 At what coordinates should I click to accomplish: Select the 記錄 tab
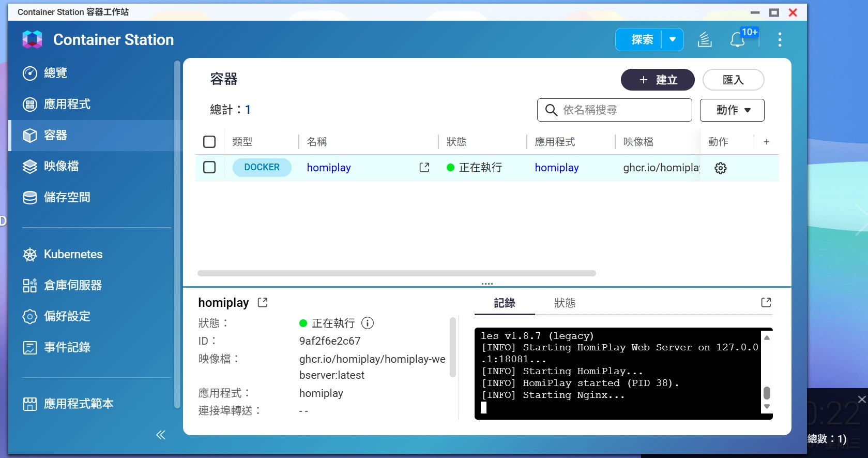click(x=505, y=303)
